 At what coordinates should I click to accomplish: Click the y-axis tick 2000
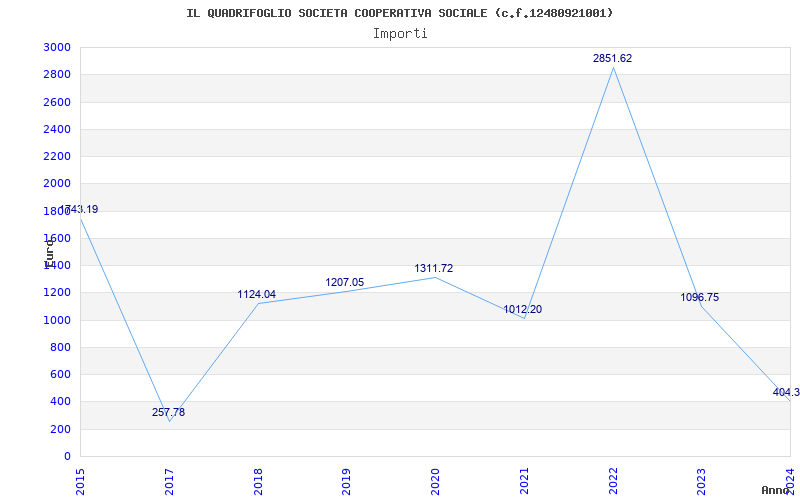tap(57, 184)
